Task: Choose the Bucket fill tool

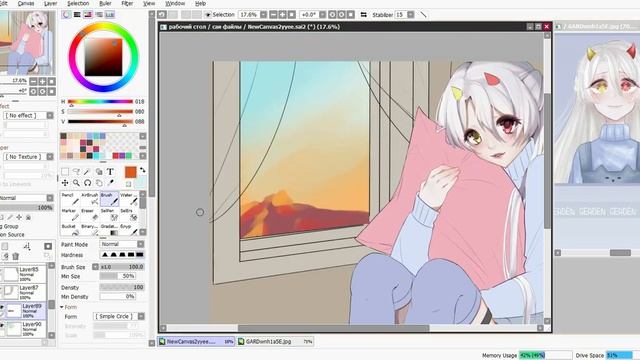Action: [70, 229]
